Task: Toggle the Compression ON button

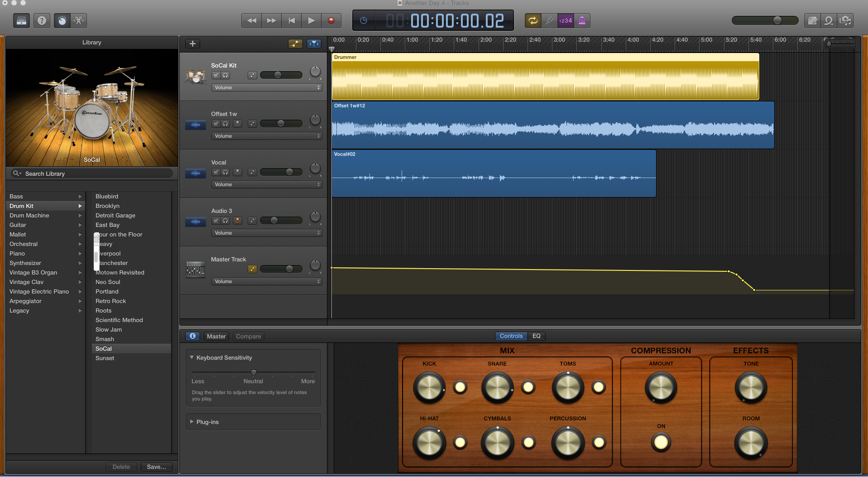Action: [x=661, y=442]
